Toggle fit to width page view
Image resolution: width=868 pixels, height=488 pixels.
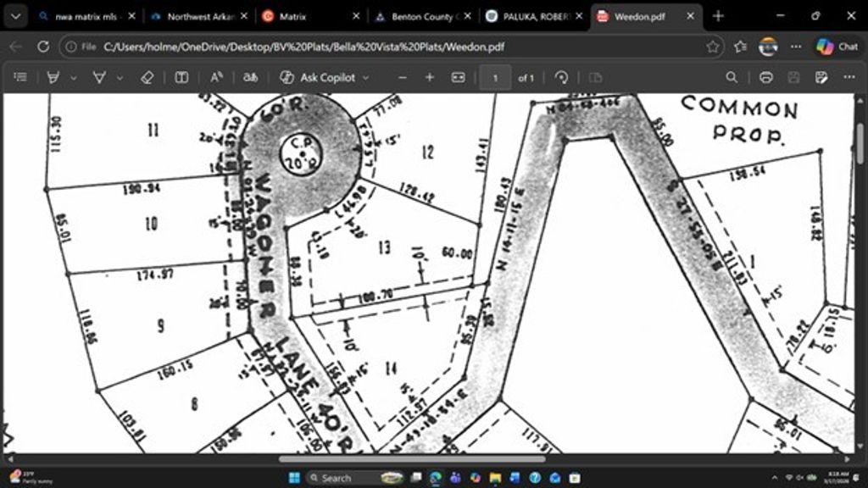tap(458, 77)
